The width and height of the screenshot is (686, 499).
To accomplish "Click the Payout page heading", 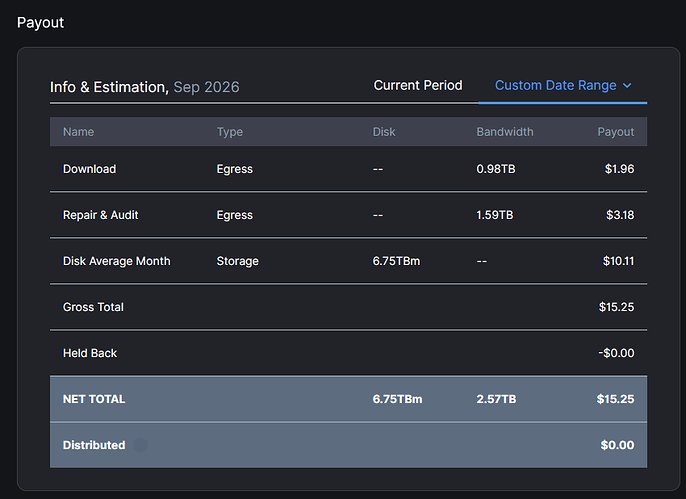I will (40, 23).
